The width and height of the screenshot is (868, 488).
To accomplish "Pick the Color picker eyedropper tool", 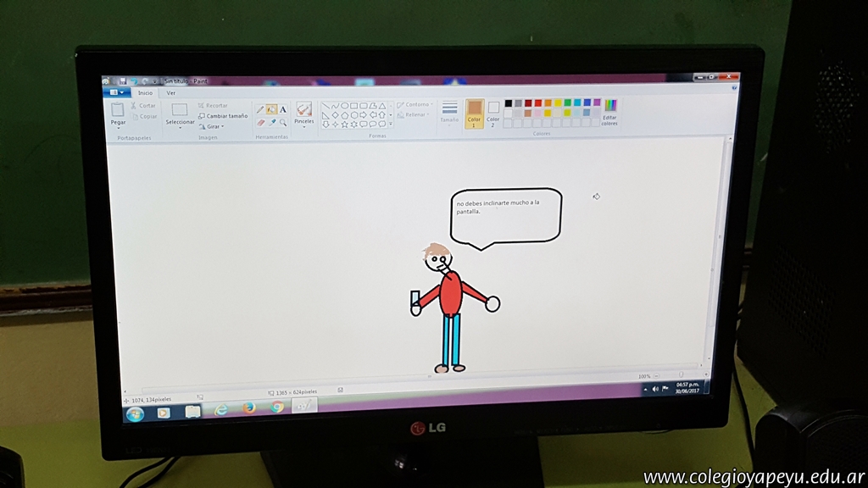I will [x=272, y=123].
